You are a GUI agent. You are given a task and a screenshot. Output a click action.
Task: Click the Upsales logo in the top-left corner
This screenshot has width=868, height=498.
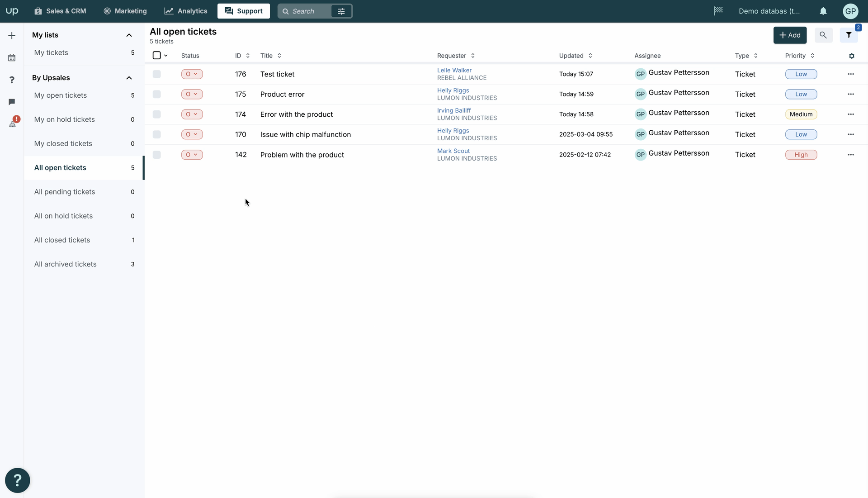pos(12,11)
